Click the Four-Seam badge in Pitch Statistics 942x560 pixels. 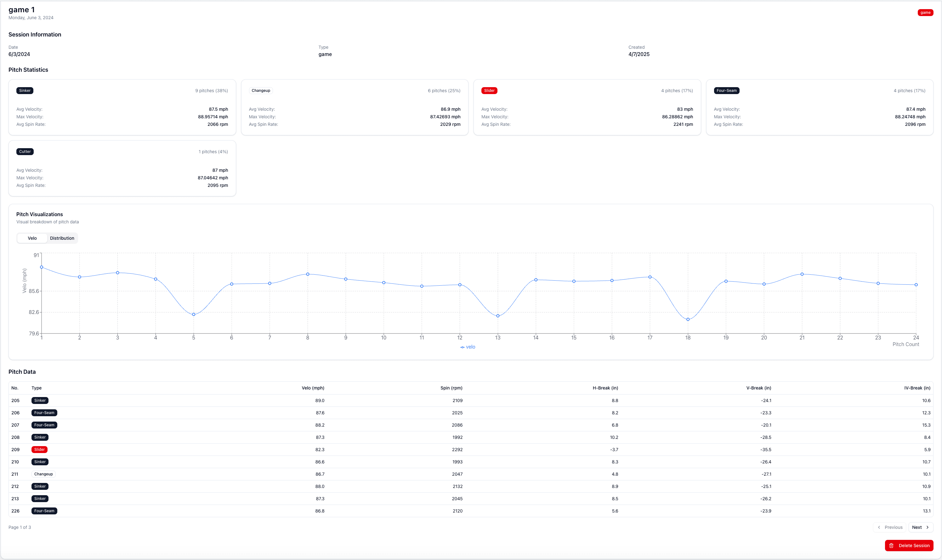tap(726, 91)
